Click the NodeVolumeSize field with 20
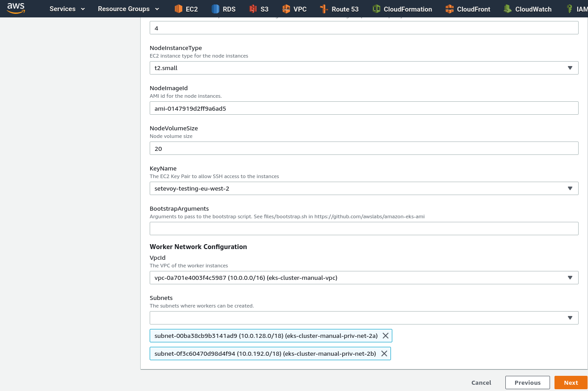 point(364,148)
